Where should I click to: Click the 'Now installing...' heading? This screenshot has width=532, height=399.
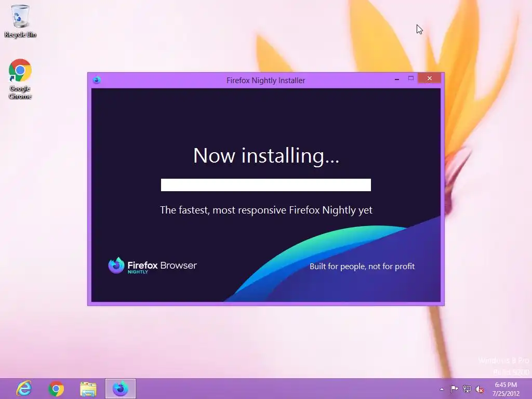266,156
